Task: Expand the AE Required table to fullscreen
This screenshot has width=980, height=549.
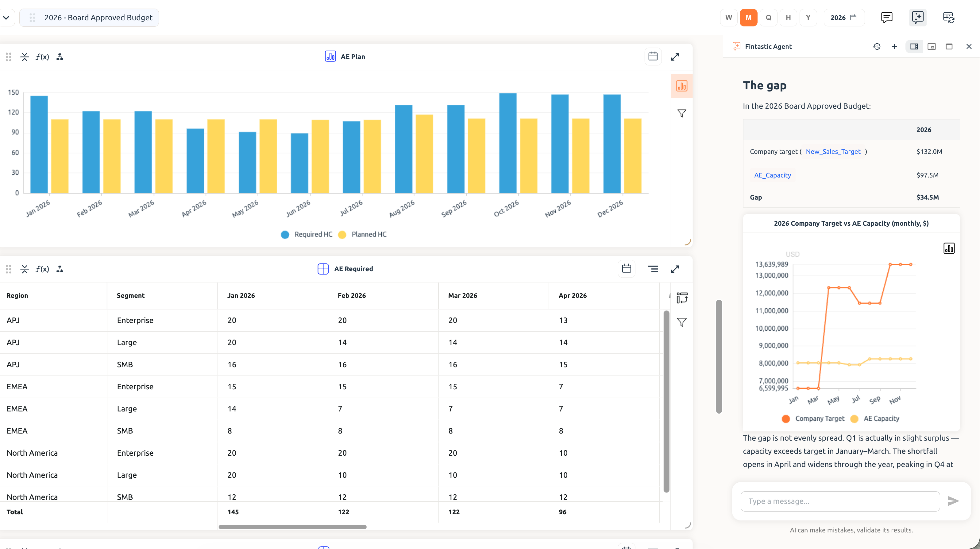Action: 675,269
